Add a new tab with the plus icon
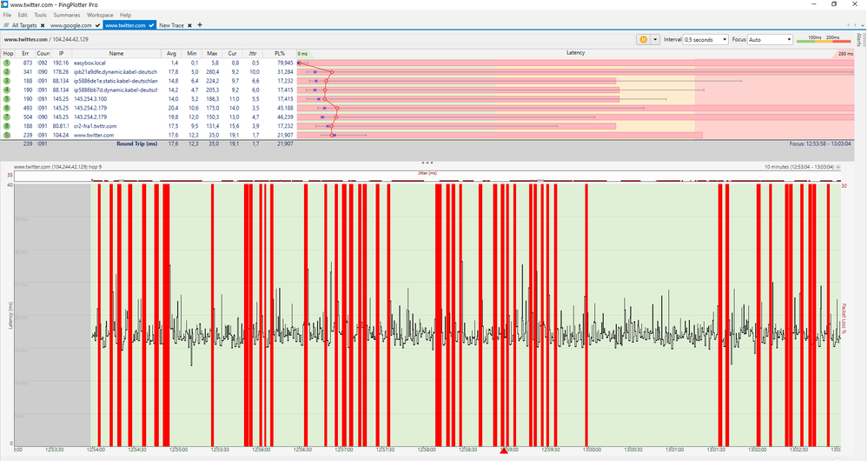This screenshot has height=461, width=868. pos(200,25)
